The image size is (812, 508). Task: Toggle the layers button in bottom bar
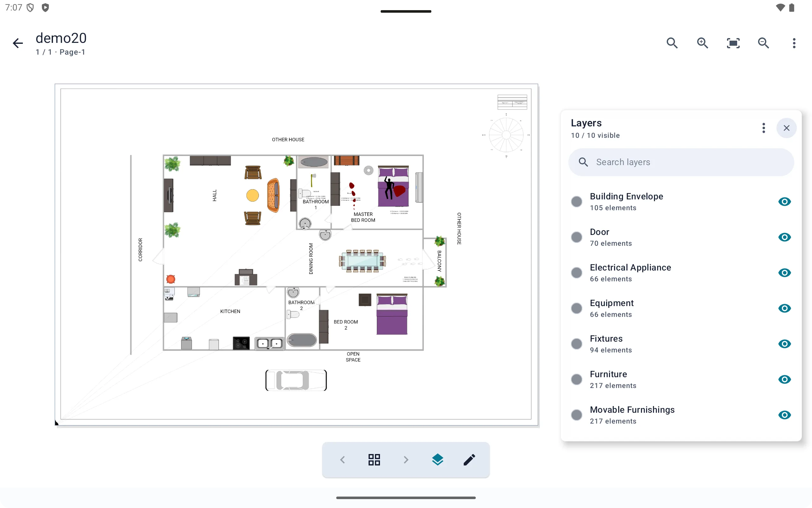click(x=437, y=460)
